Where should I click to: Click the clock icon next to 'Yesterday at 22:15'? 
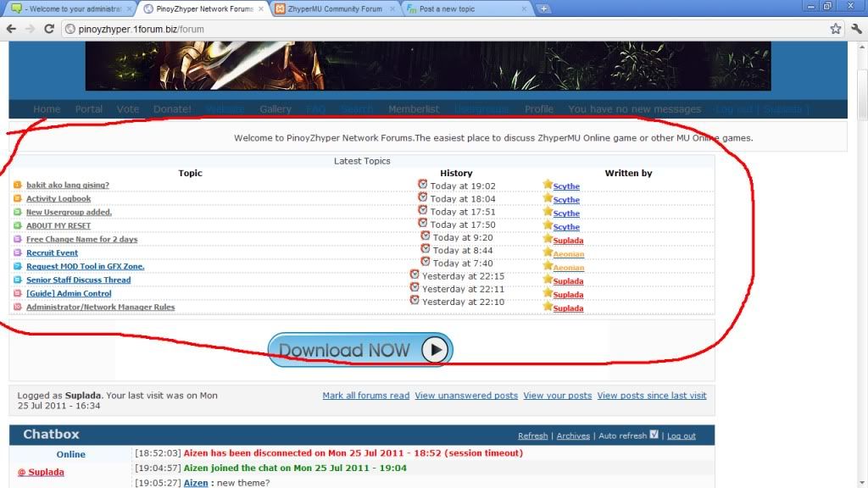[x=415, y=274]
